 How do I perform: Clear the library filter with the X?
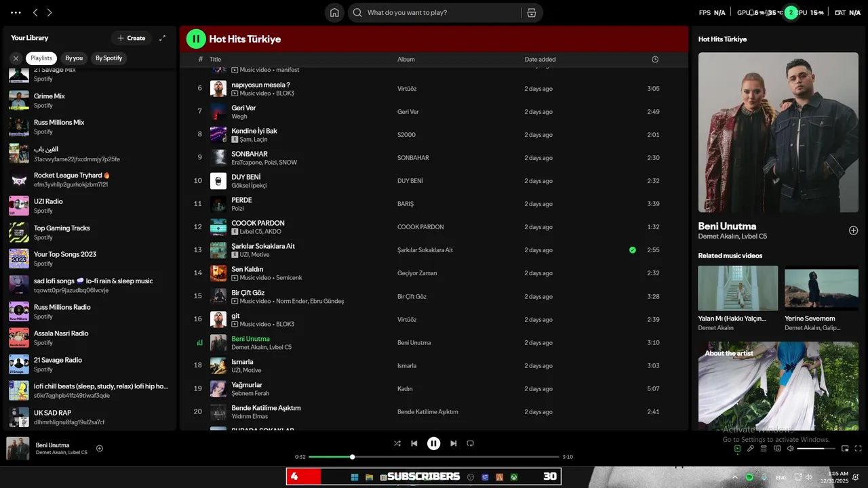(16, 58)
